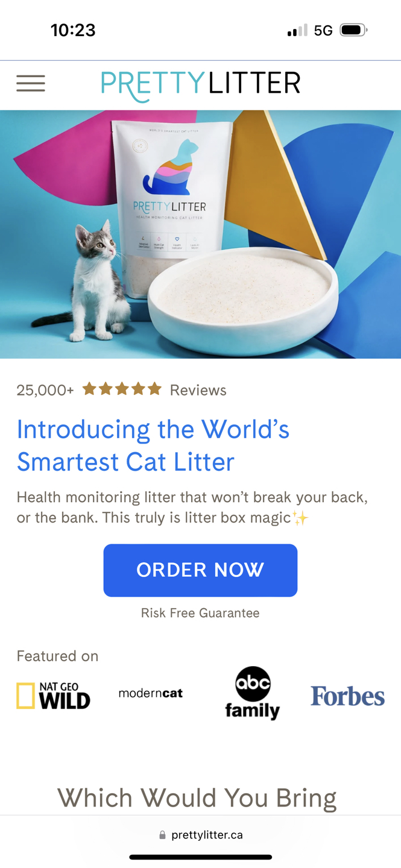Tap the home indicator bar
The width and height of the screenshot is (401, 868).
pyautogui.click(x=200, y=857)
